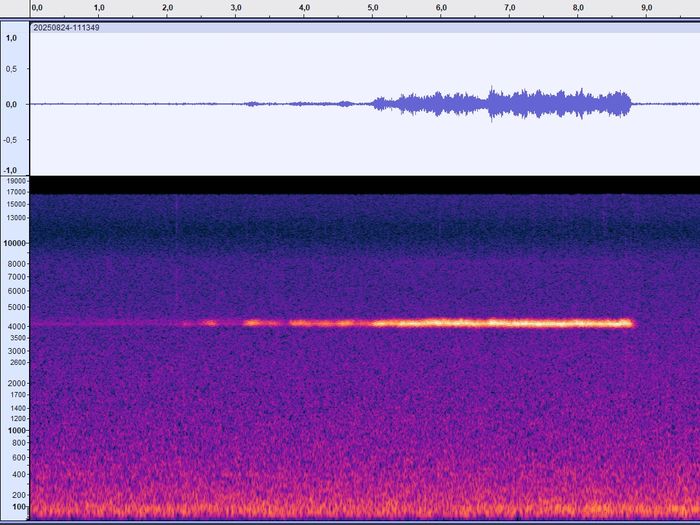The width and height of the screenshot is (700, 525).
Task: Click the 5,0 second mark on timeline ruler
Action: coord(373,8)
